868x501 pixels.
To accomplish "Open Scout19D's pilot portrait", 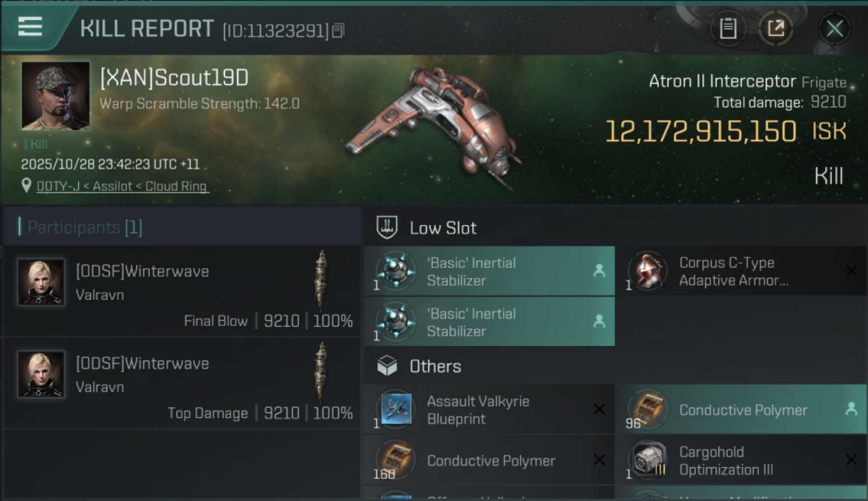I will coord(55,96).
